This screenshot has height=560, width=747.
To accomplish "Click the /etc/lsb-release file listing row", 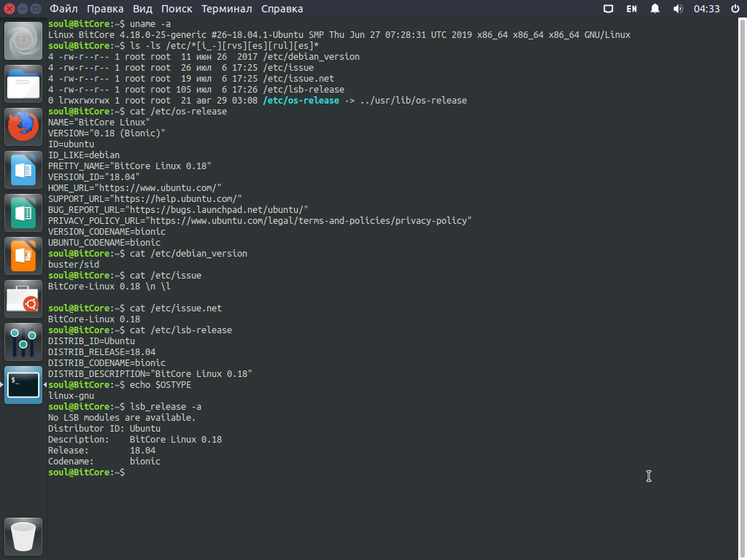I will pyautogui.click(x=196, y=90).
